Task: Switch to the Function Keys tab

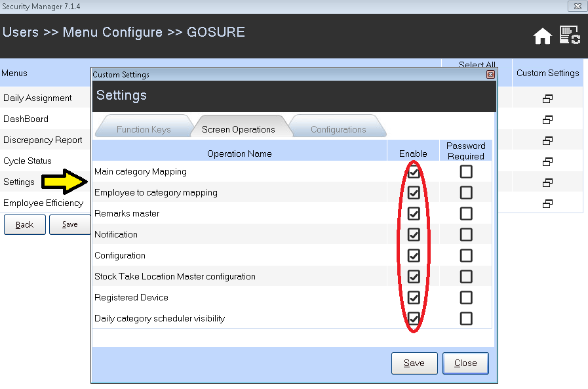Action: (x=144, y=129)
